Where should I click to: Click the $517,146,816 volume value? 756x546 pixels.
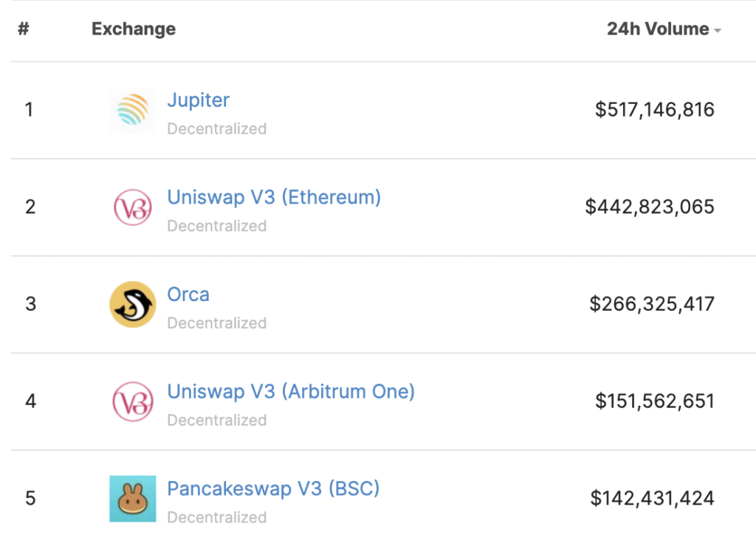(x=655, y=110)
